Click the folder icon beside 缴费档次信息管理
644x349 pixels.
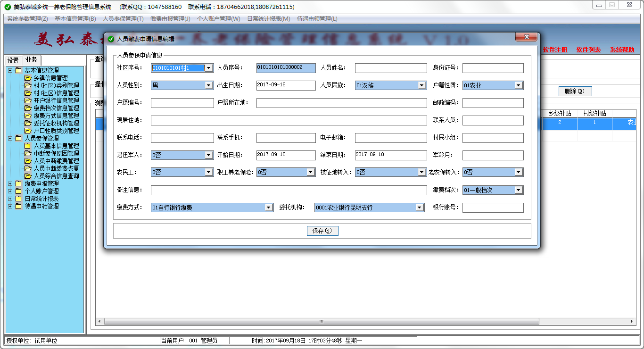click(x=28, y=108)
